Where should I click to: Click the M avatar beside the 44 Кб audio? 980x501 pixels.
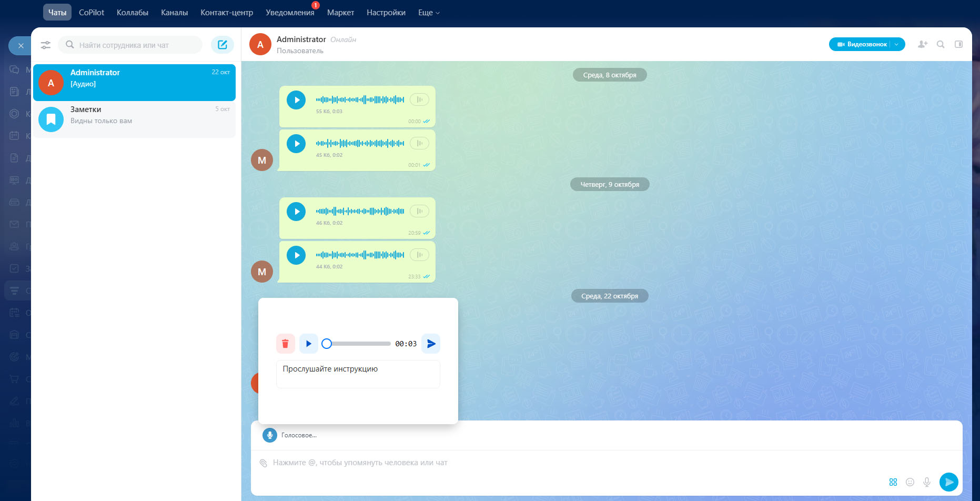pyautogui.click(x=262, y=272)
